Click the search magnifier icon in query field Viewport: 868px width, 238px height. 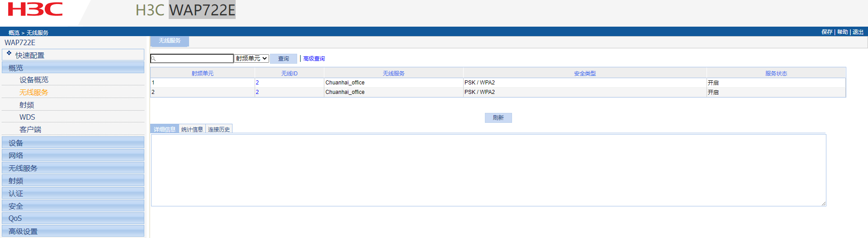(153, 59)
